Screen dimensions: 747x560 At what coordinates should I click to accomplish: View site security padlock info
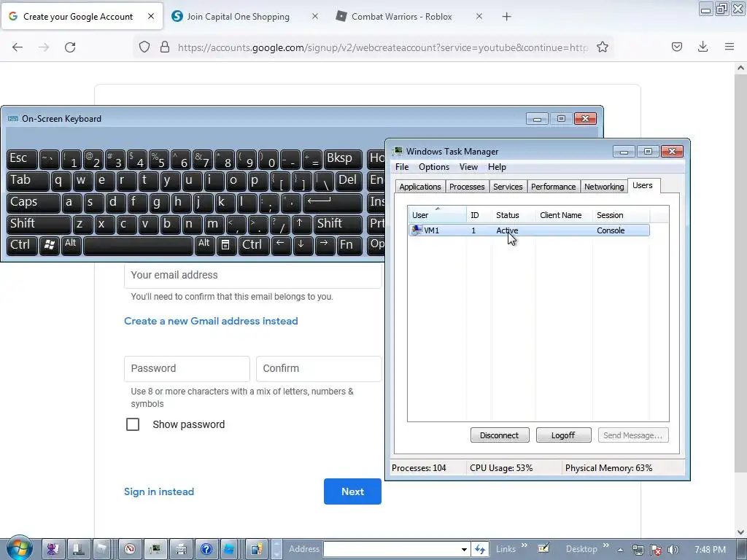click(165, 47)
